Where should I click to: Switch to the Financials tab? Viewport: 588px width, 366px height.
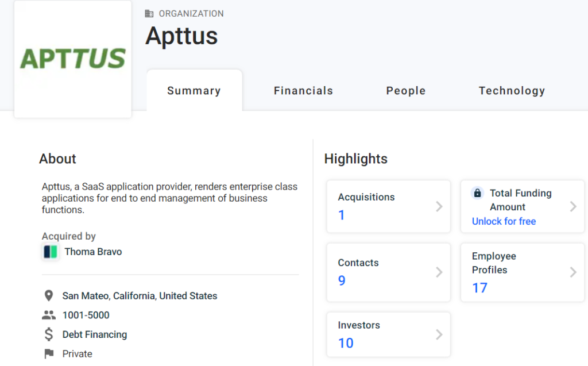303,90
